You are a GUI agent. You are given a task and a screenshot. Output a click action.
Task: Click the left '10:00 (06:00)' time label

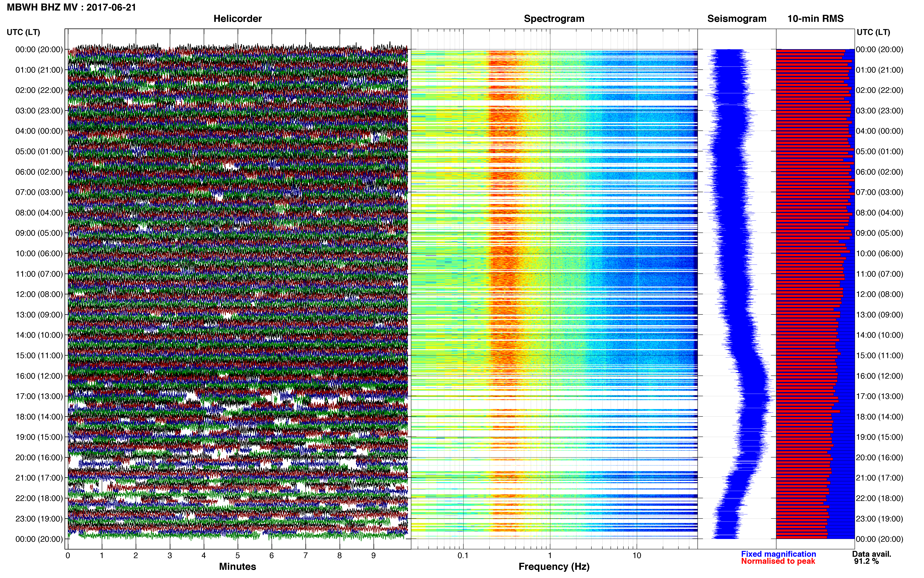point(39,253)
